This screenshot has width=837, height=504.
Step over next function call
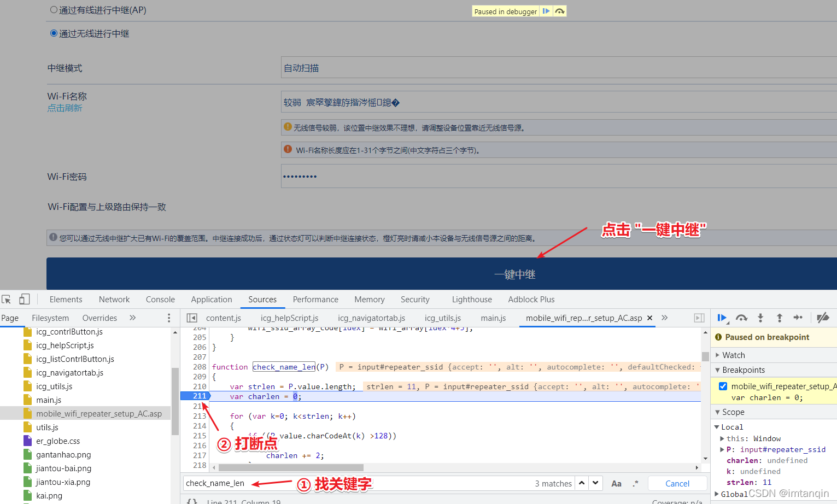[x=741, y=318]
